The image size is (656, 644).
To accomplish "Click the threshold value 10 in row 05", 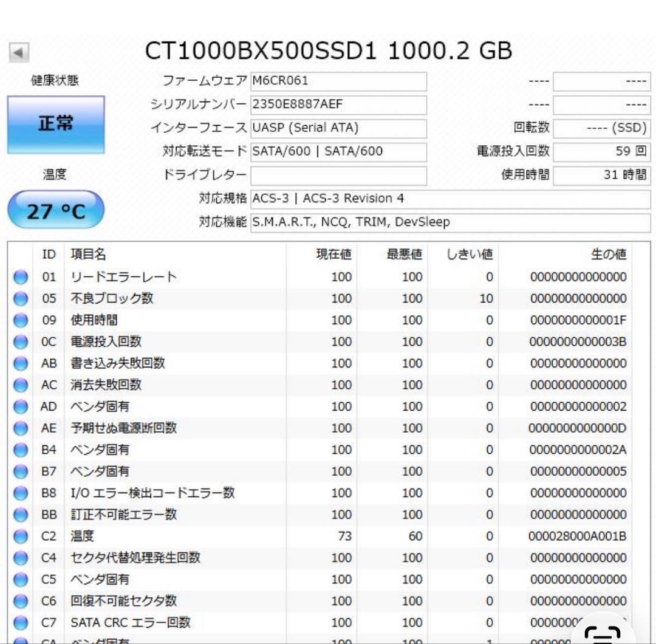I will pyautogui.click(x=486, y=299).
